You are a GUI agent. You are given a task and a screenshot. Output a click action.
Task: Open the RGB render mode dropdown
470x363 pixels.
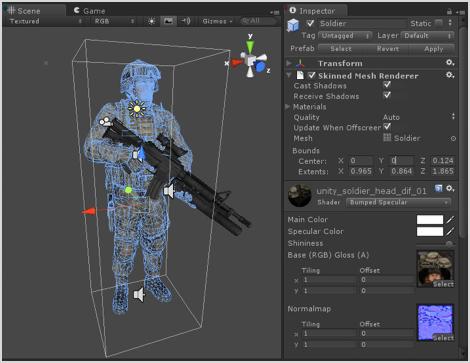click(x=114, y=21)
